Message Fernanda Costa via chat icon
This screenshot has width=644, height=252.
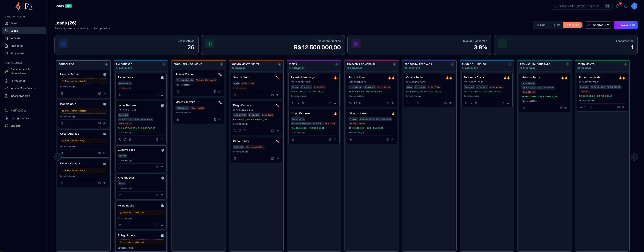click(471, 103)
